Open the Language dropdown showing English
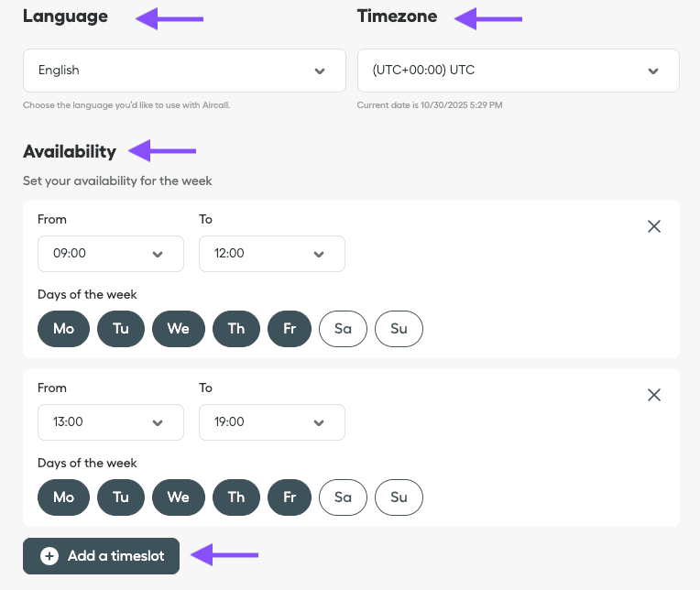 coord(184,71)
